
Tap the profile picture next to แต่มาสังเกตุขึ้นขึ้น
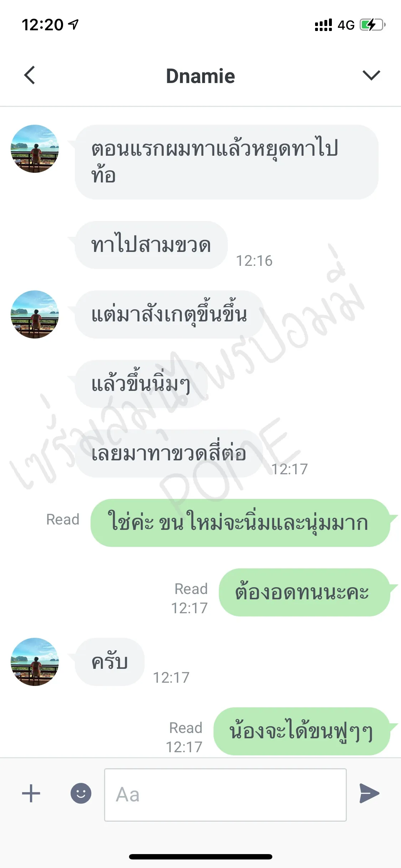[35, 314]
